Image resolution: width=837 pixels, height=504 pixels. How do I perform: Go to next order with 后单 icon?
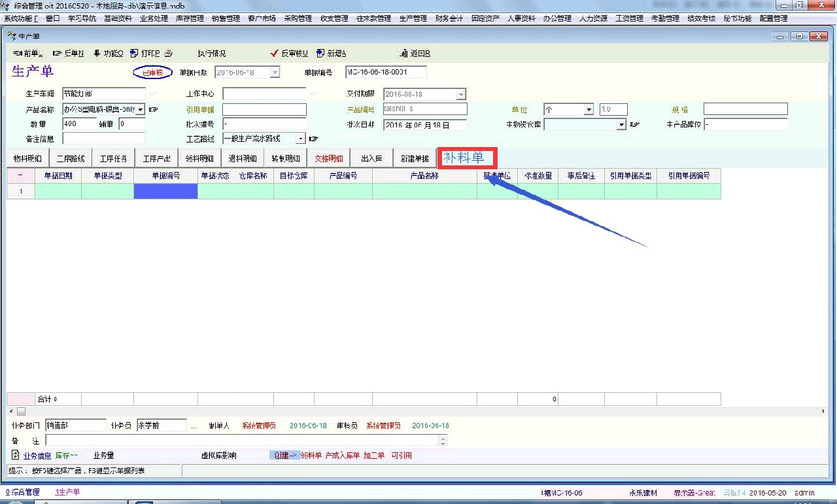pos(58,53)
